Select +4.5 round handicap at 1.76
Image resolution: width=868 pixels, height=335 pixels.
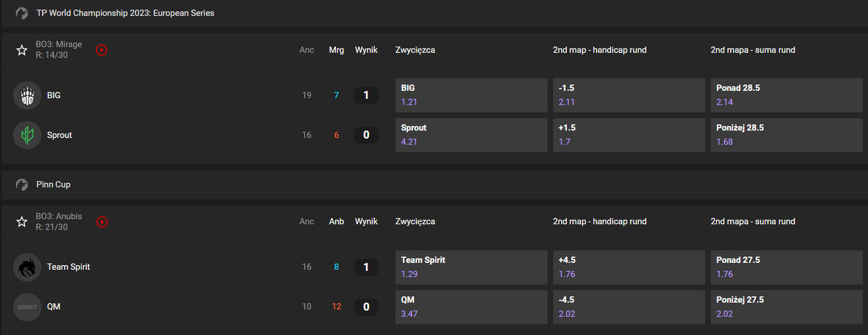[x=629, y=267]
